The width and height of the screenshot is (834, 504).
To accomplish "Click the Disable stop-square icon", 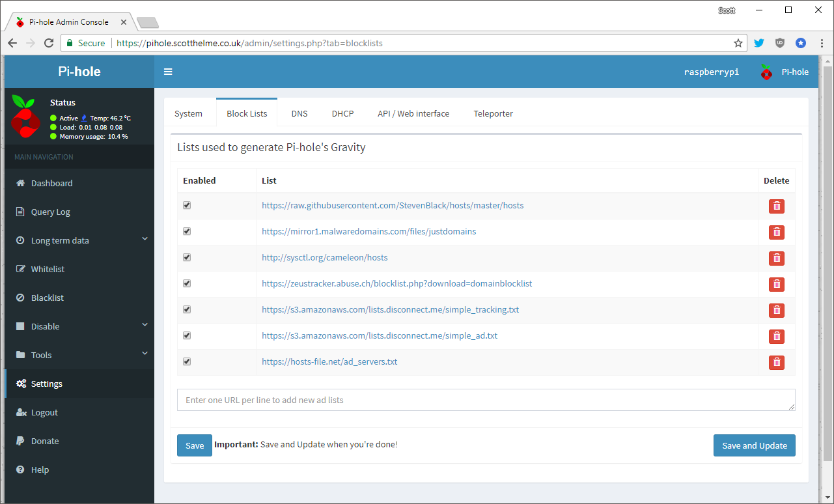I will [x=20, y=326].
